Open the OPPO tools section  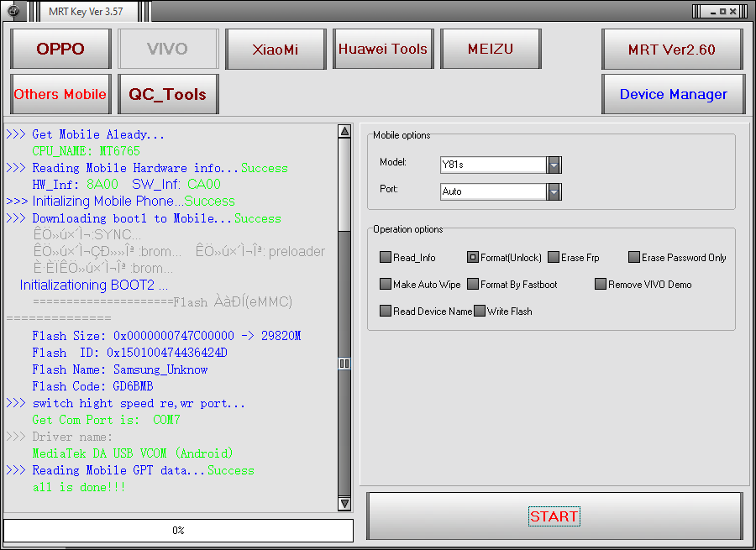coord(60,49)
